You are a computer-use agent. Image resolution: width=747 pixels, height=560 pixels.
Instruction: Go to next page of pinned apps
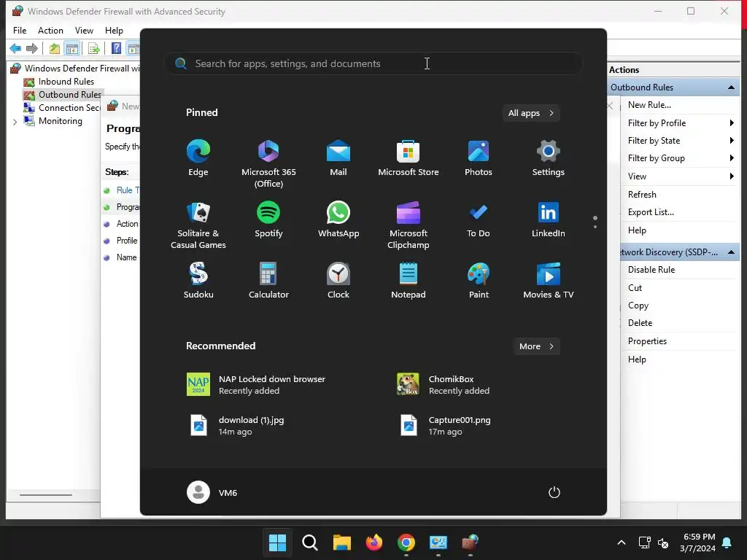click(x=595, y=227)
